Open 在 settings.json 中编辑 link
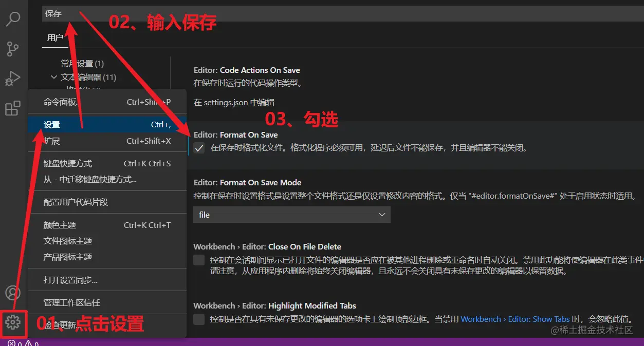The image size is (644, 346). (234, 103)
